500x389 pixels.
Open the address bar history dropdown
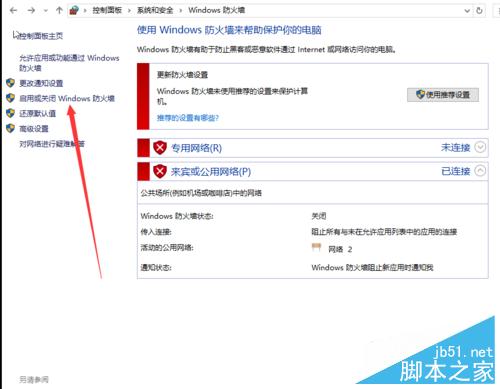click(x=467, y=11)
